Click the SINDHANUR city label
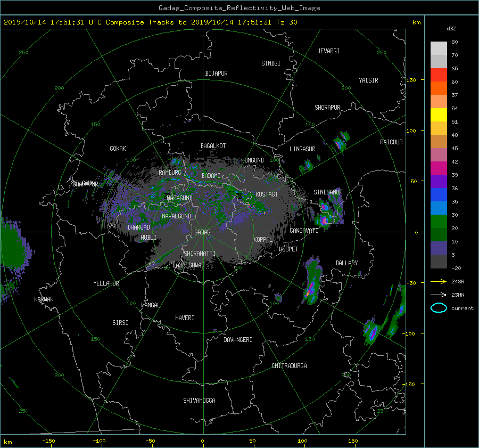Screen dimensions: 479x448 328,192
